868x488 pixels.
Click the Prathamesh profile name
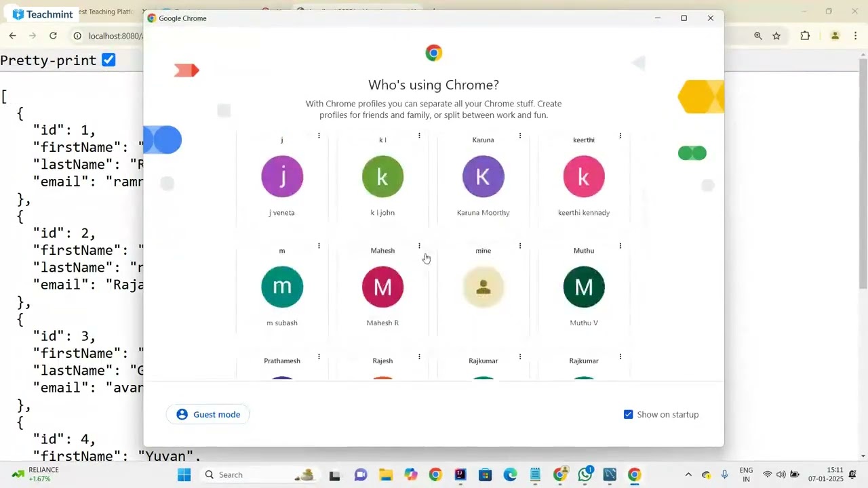(x=282, y=361)
